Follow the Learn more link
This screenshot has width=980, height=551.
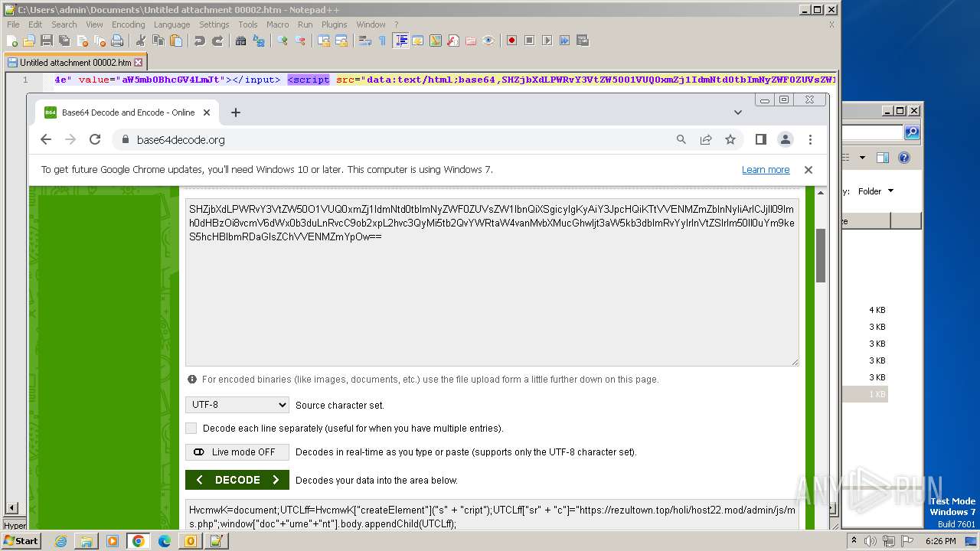tap(766, 170)
